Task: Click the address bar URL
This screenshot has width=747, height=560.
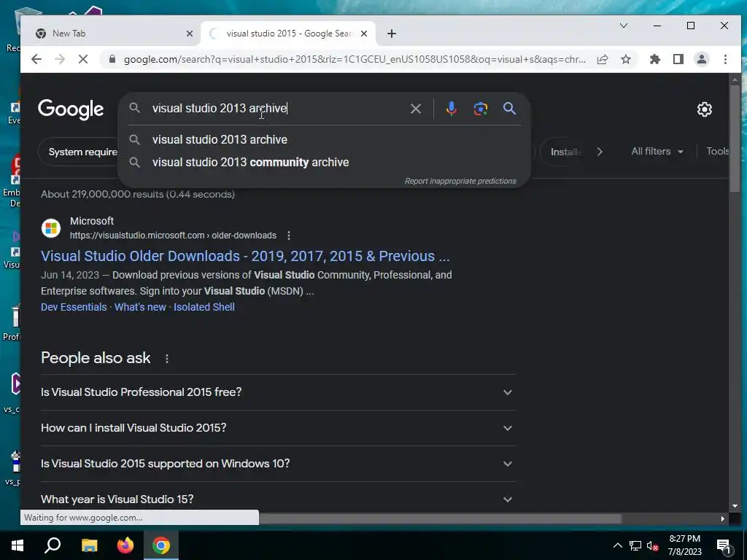Action: [x=355, y=59]
